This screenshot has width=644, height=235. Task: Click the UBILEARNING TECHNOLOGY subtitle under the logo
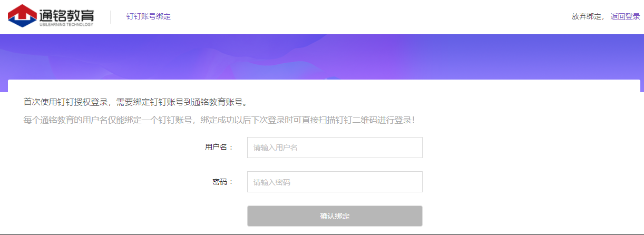coord(66,24)
